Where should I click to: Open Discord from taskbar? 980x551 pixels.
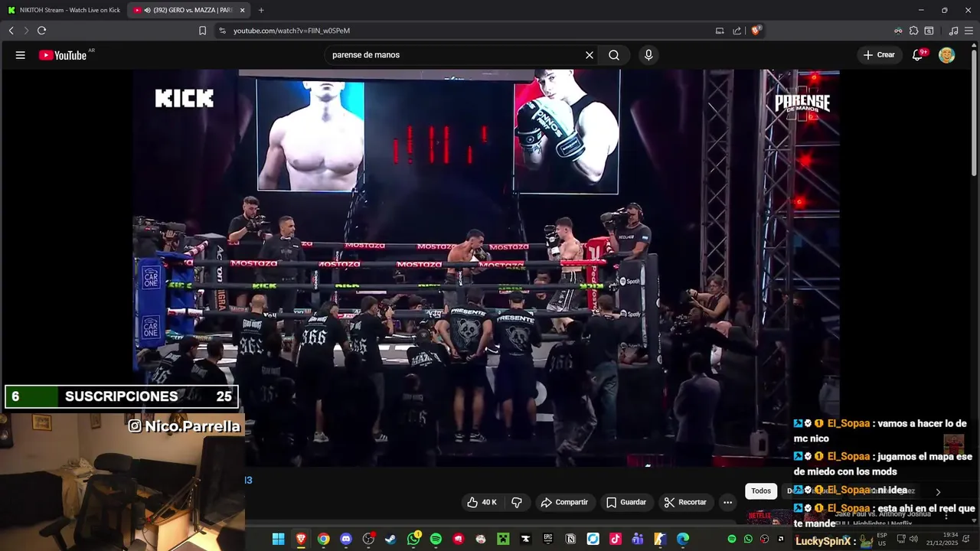[346, 539]
